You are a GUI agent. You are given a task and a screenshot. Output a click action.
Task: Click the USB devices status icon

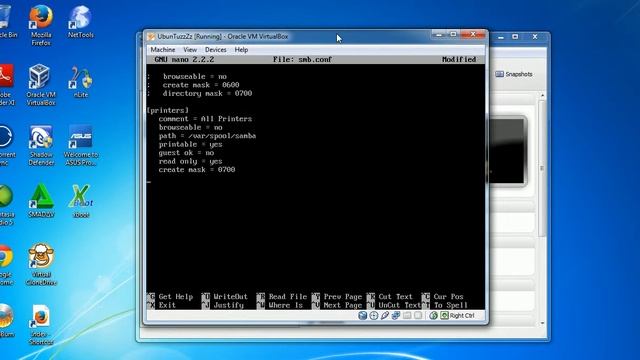click(x=384, y=316)
